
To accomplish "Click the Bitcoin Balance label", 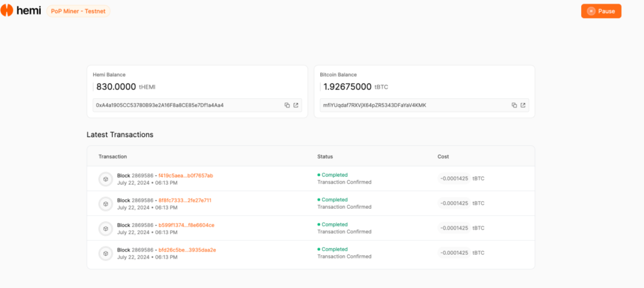I will 338,75.
